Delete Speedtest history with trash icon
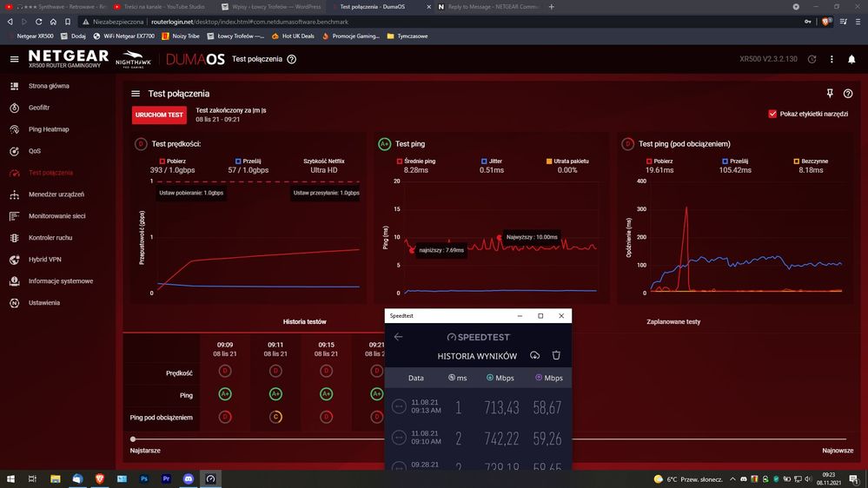 coord(556,355)
